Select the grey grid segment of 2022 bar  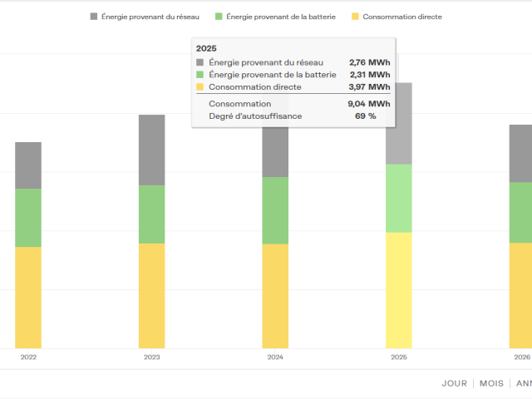(x=28, y=165)
